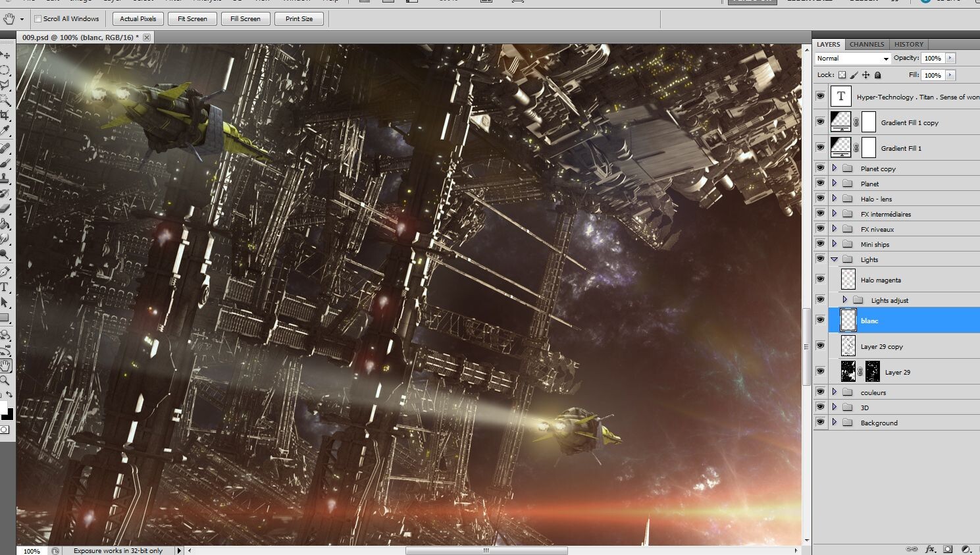Switch to the Channels tab
Screen dimensions: 980x555
coord(867,44)
